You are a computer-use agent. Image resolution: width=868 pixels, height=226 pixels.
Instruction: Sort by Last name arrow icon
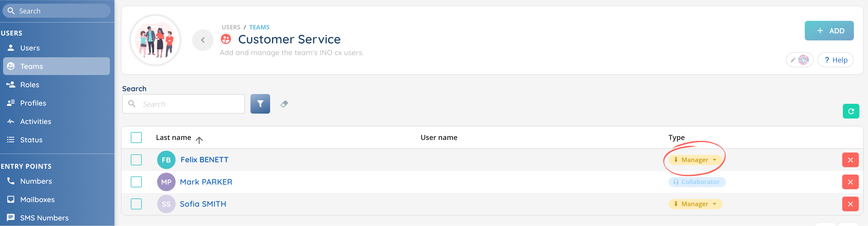point(199,140)
